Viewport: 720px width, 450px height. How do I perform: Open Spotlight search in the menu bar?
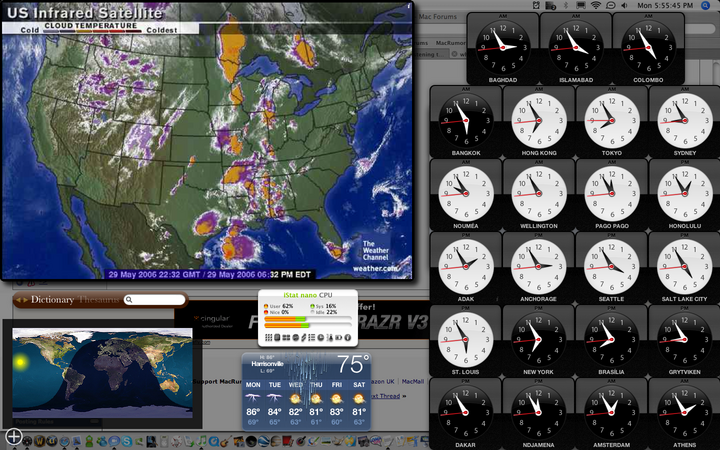point(705,5)
